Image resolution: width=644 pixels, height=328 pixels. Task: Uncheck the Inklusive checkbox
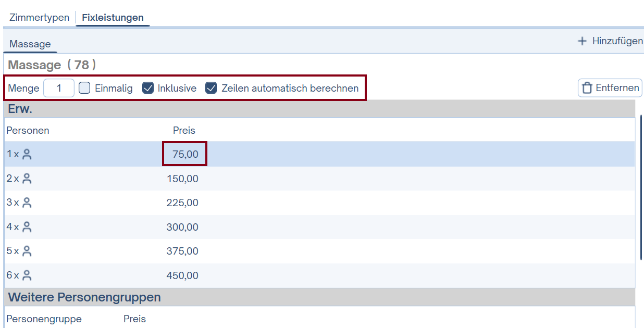[148, 88]
